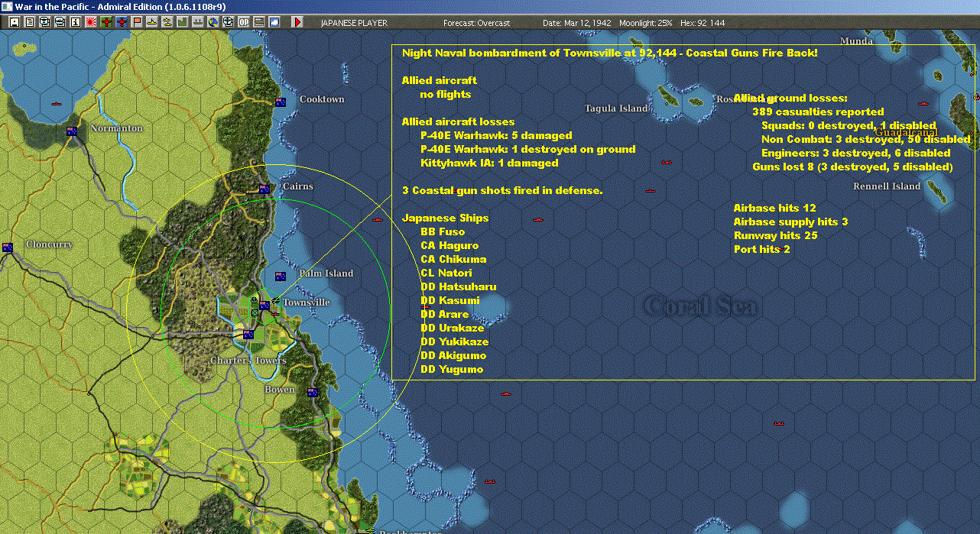Open the first toolbar icon with white square

pyautogui.click(x=15, y=22)
